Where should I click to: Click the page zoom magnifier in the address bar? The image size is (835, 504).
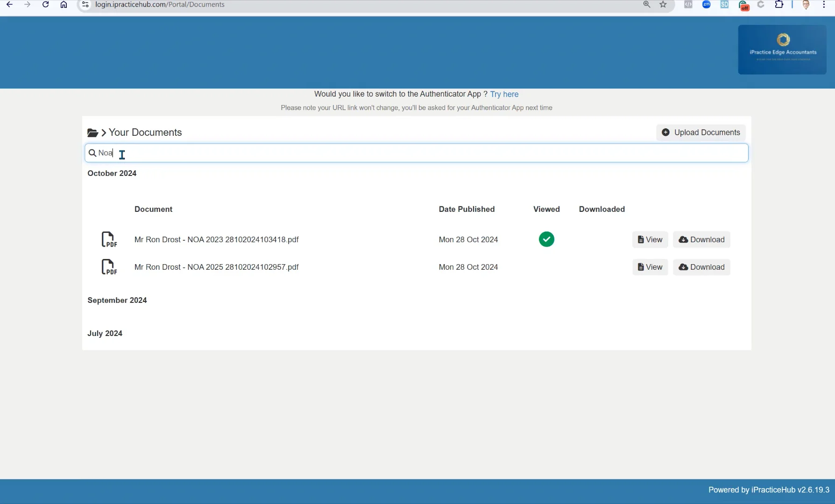(647, 4)
